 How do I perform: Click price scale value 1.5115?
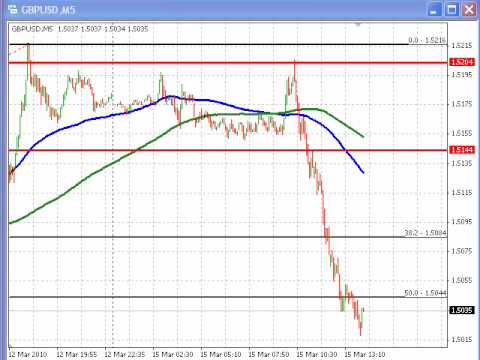pyautogui.click(x=462, y=192)
